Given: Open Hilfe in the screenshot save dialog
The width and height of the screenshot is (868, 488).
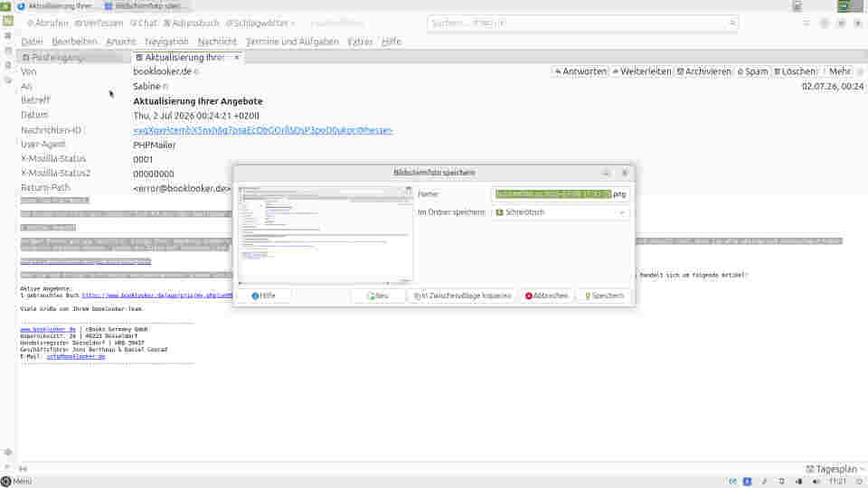Looking at the screenshot, I should coord(263,296).
